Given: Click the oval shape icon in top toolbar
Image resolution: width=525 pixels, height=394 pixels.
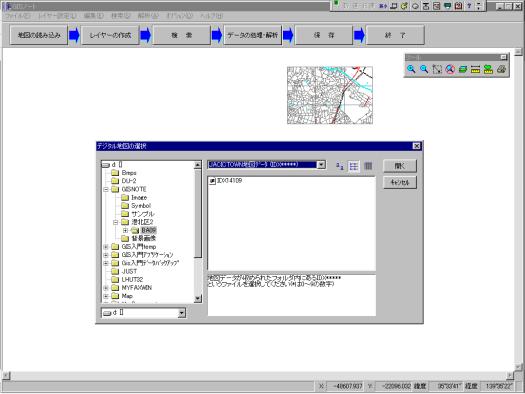Looking at the screenshot, I should click(415, 6).
